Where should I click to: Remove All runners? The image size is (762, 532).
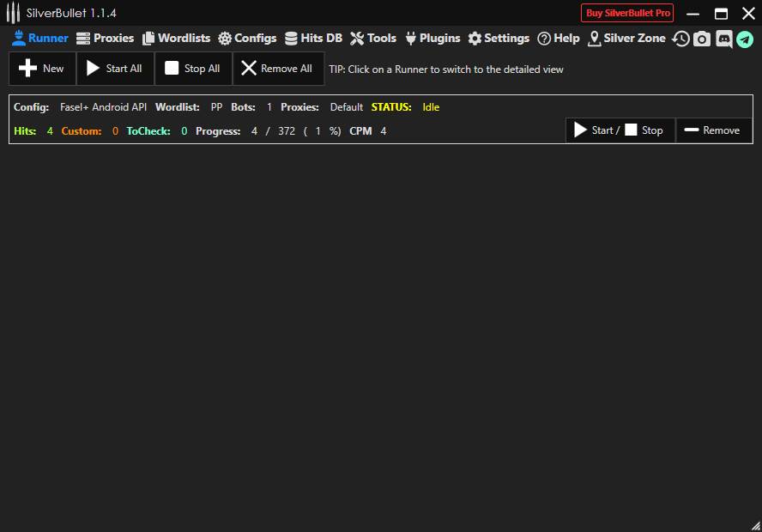pos(277,69)
